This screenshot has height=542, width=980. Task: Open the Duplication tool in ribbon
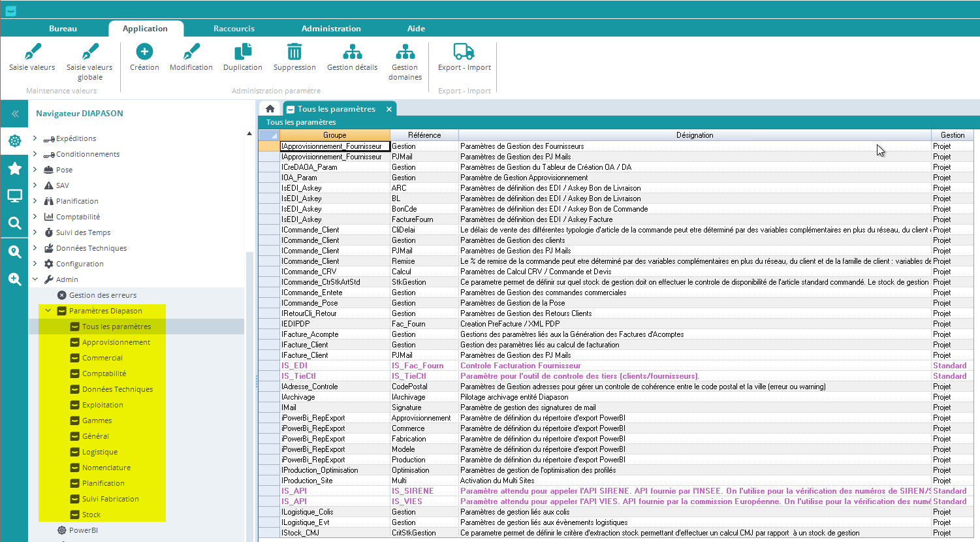click(243, 52)
